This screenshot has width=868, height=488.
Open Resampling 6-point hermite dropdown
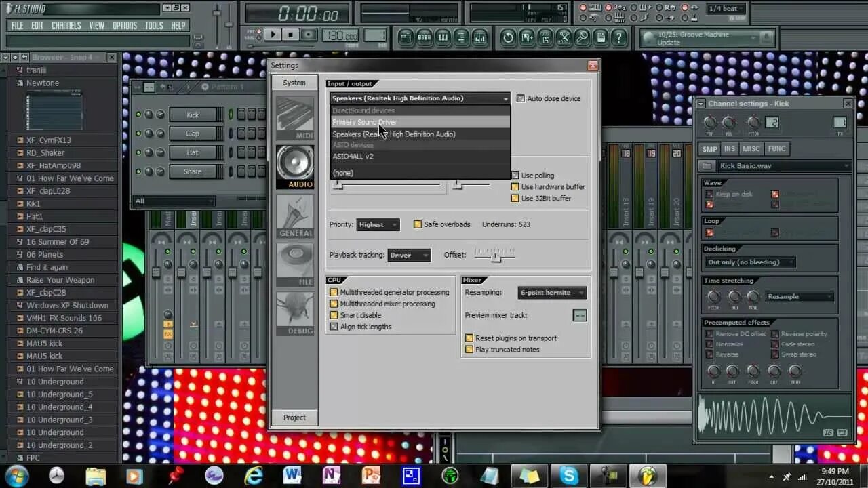pos(552,293)
